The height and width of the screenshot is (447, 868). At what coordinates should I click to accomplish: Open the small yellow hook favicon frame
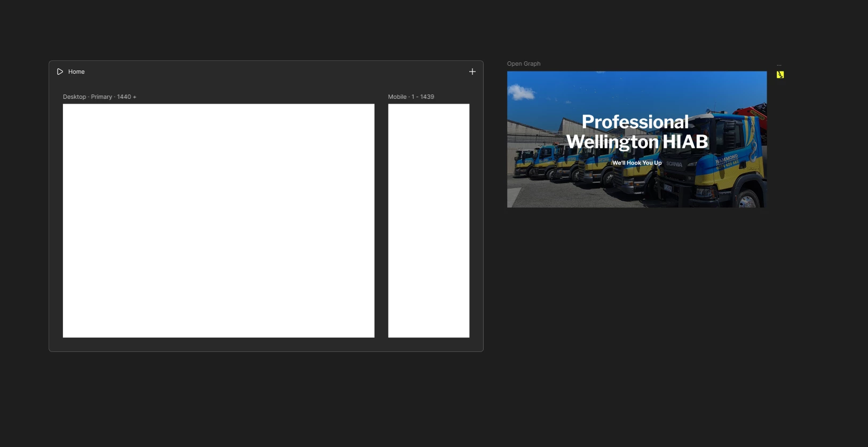780,75
